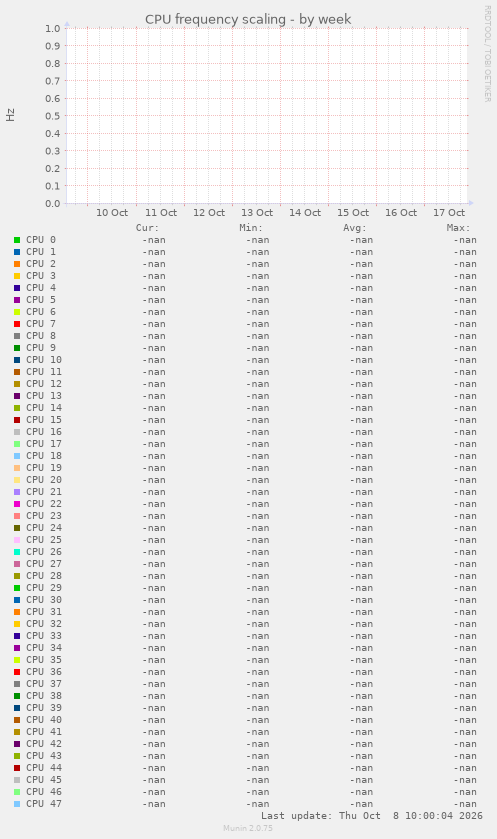Image resolution: width=497 pixels, height=839 pixels.
Task: Click the '0.5' y-axis value
Action: (52, 116)
